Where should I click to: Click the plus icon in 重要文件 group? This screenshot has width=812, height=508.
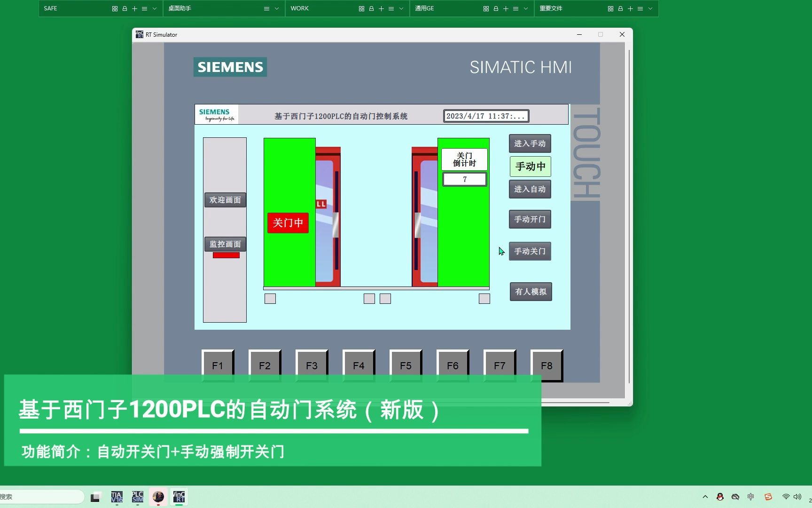(630, 8)
